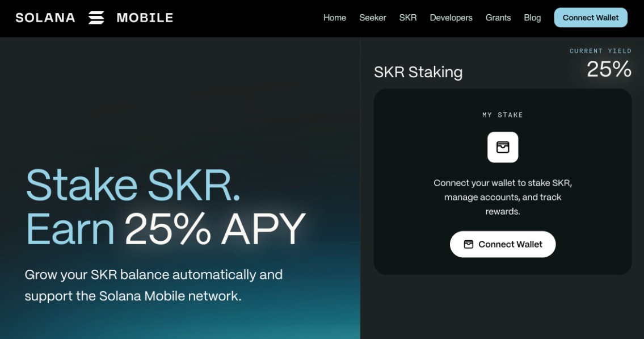The width and height of the screenshot is (644, 339).
Task: Click Connect Wallet in the top navigation
Action: [x=591, y=18]
